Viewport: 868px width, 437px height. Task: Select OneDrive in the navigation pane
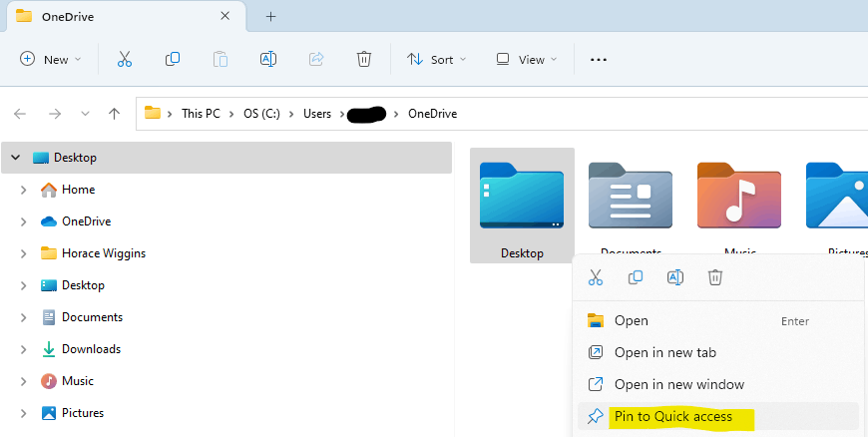86,220
